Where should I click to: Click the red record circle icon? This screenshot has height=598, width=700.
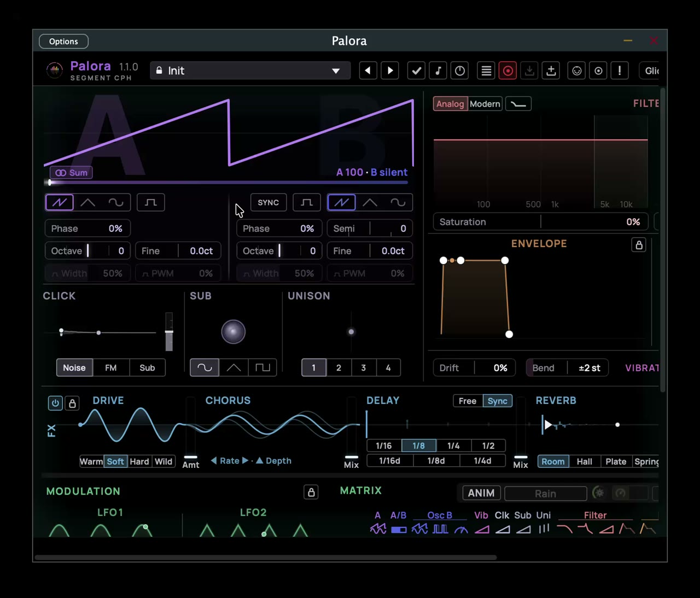508,71
